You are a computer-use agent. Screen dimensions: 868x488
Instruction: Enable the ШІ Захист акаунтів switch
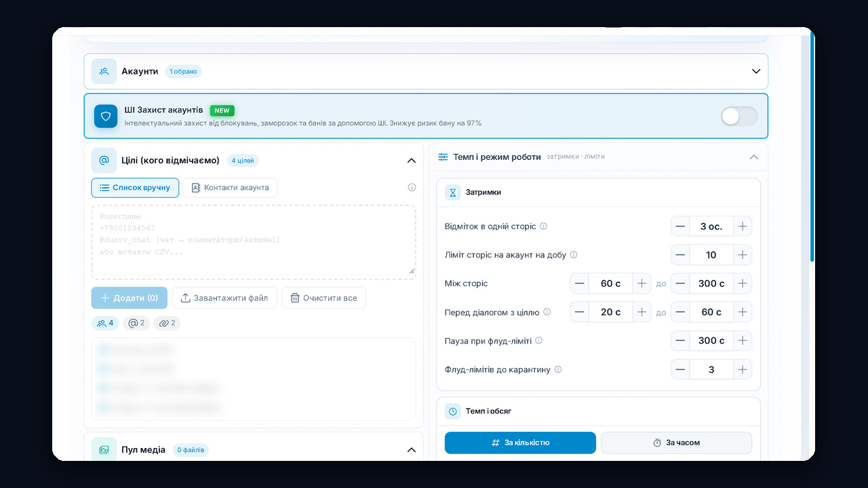[x=739, y=116]
